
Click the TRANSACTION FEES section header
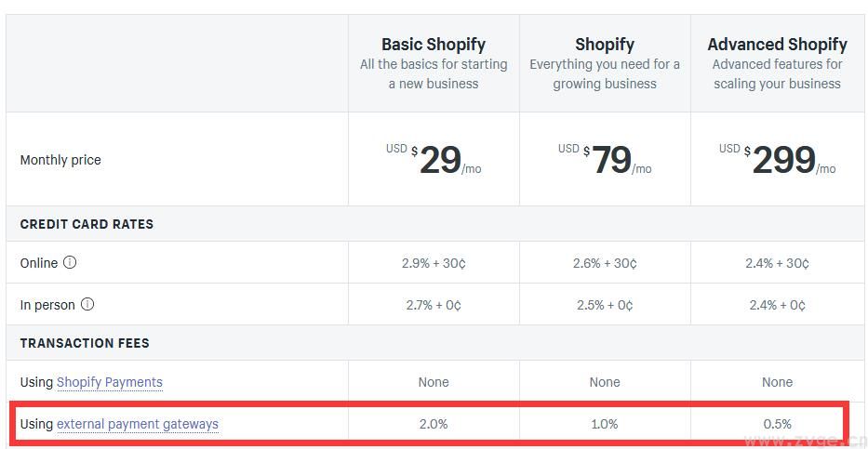coord(85,343)
